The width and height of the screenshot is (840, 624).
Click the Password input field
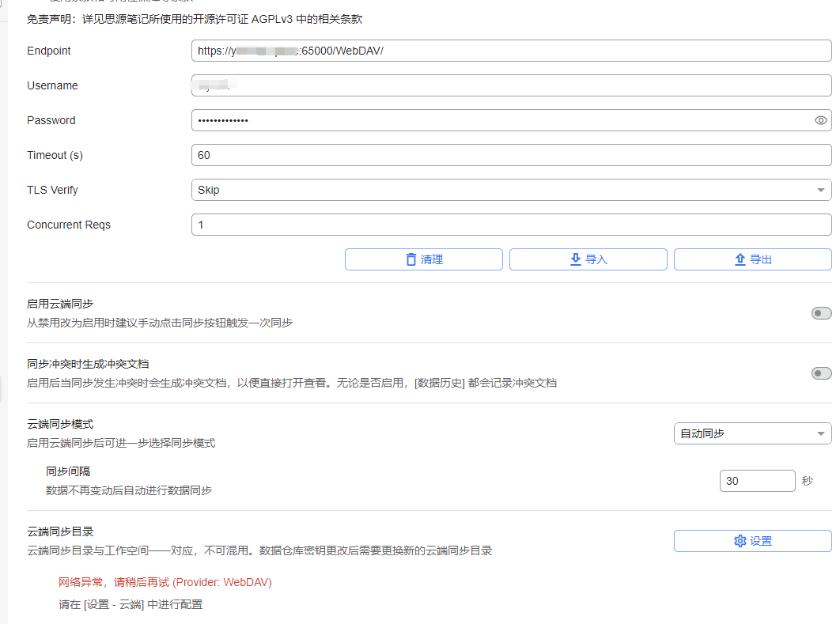[x=498, y=120]
